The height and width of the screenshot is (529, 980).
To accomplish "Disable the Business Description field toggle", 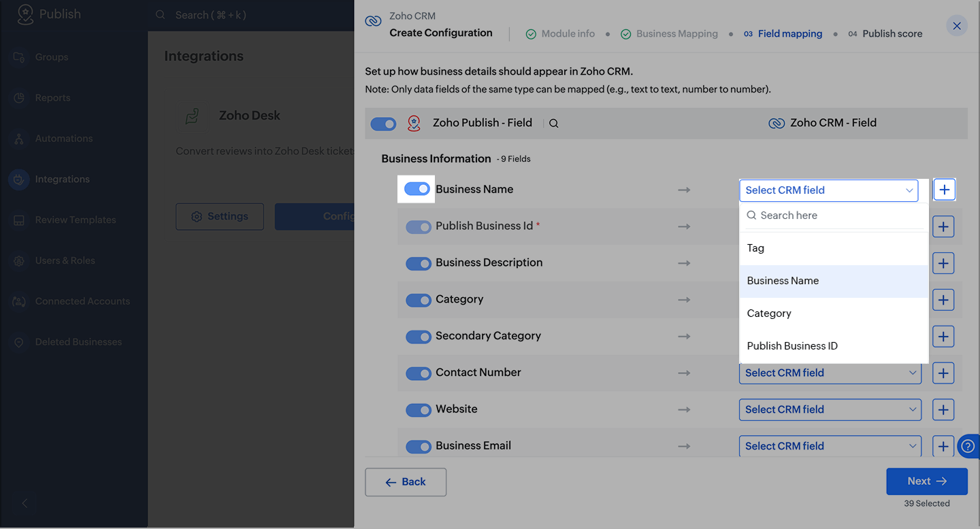I will pos(419,263).
